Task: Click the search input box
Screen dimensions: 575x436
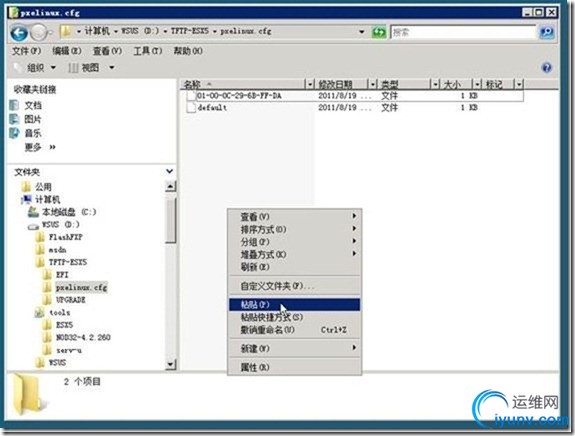Action: [464, 32]
